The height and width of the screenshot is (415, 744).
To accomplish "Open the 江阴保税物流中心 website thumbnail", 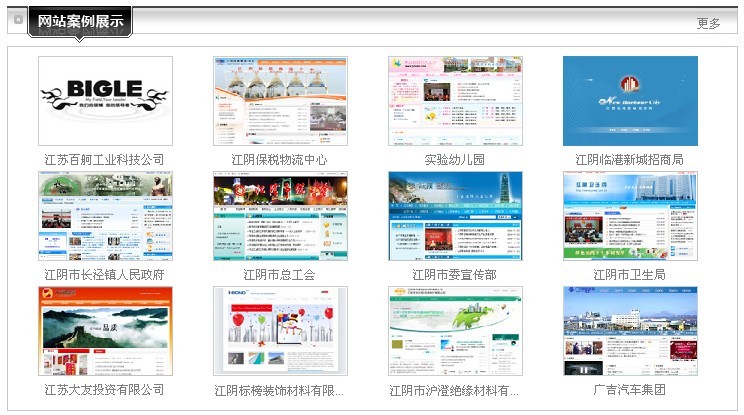I will point(280,101).
